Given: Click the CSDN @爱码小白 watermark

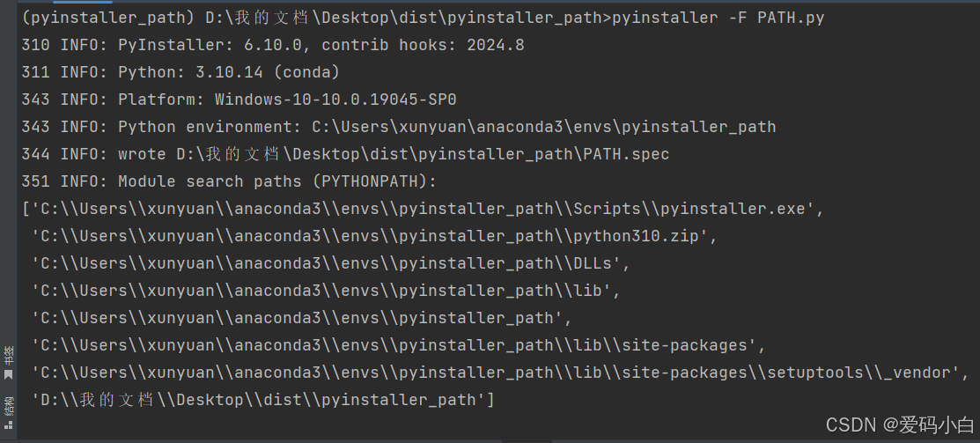Looking at the screenshot, I should click(x=900, y=425).
